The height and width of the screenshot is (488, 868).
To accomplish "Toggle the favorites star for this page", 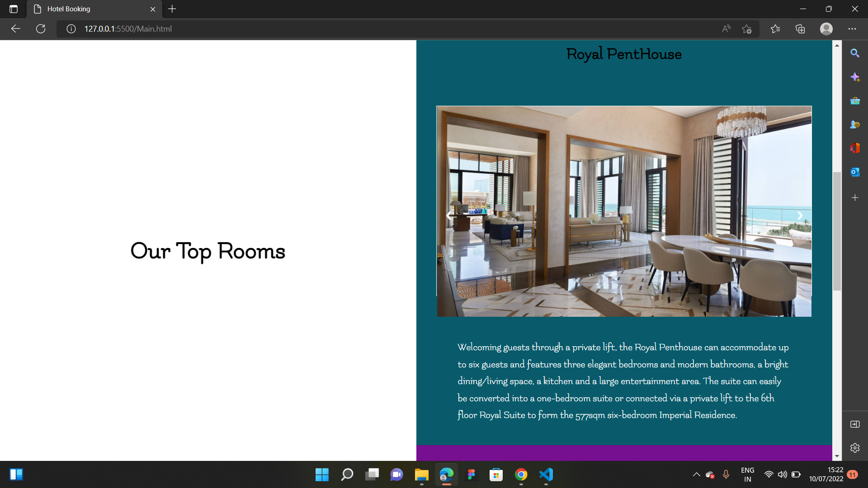I will 747,28.
